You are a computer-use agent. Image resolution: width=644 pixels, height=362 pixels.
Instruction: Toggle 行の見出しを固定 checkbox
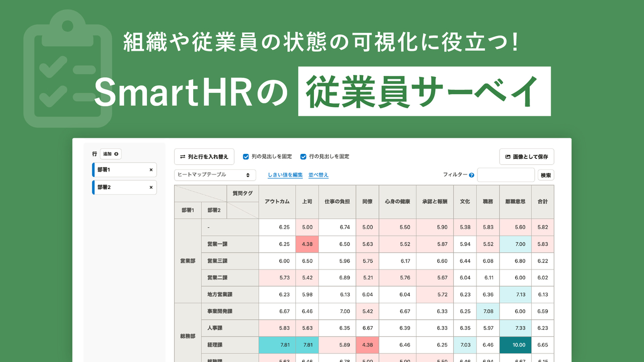303,157
